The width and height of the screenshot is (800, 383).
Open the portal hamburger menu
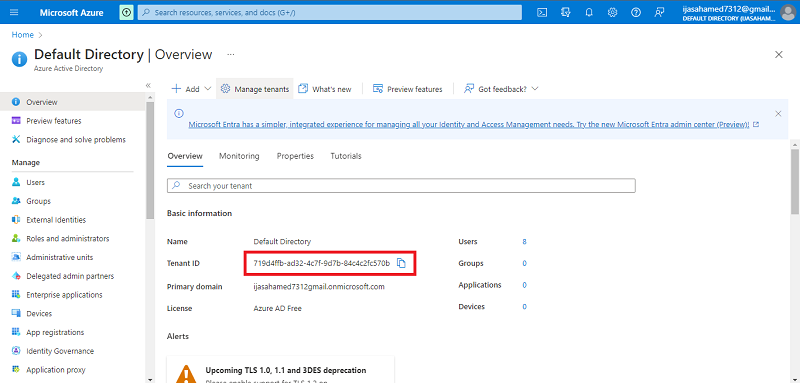coord(14,12)
